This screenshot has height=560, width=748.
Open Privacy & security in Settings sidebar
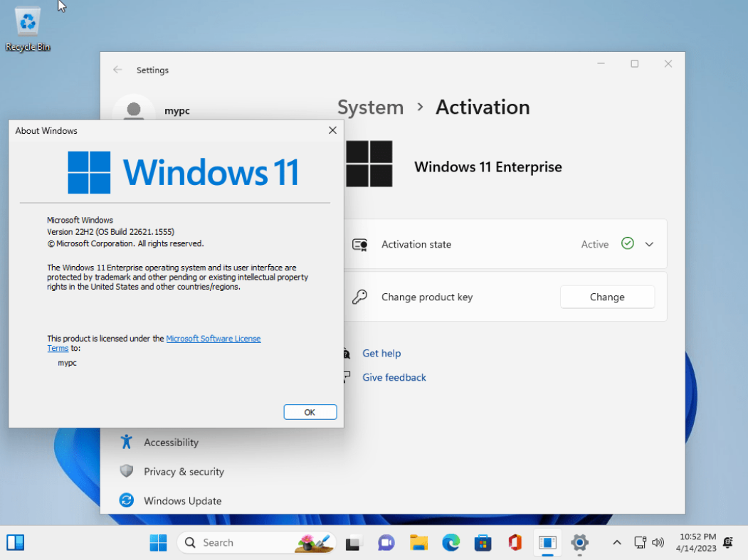184,472
